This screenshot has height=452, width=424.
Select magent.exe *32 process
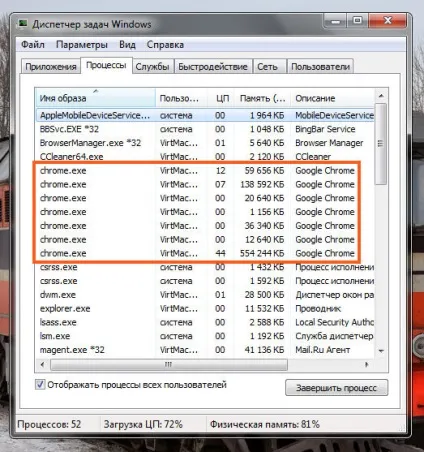click(x=205, y=350)
